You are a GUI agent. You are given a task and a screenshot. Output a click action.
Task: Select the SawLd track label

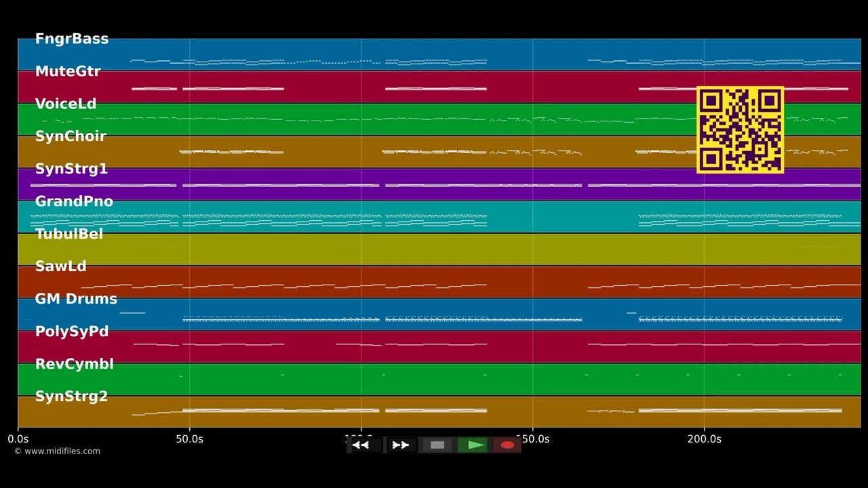coord(61,266)
